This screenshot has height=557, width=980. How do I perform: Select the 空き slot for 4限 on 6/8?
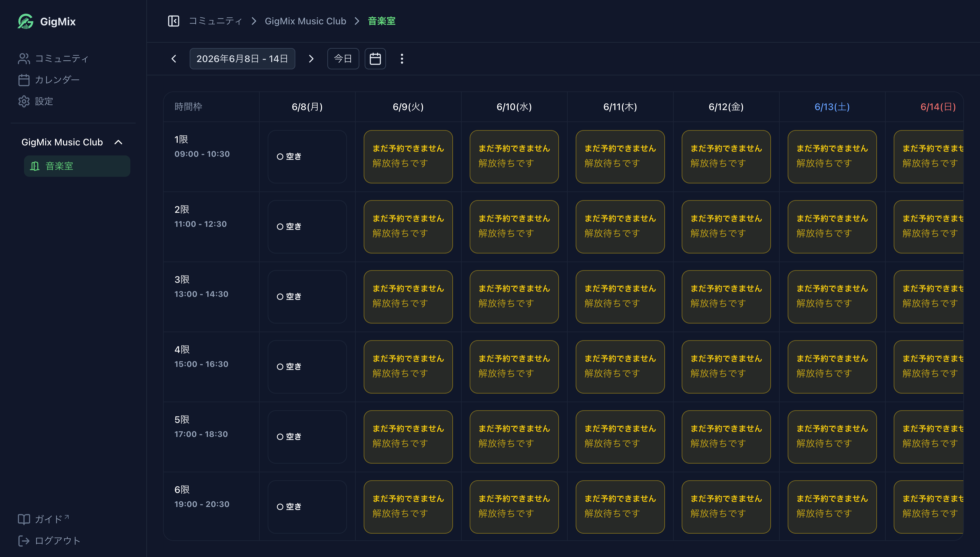(307, 367)
